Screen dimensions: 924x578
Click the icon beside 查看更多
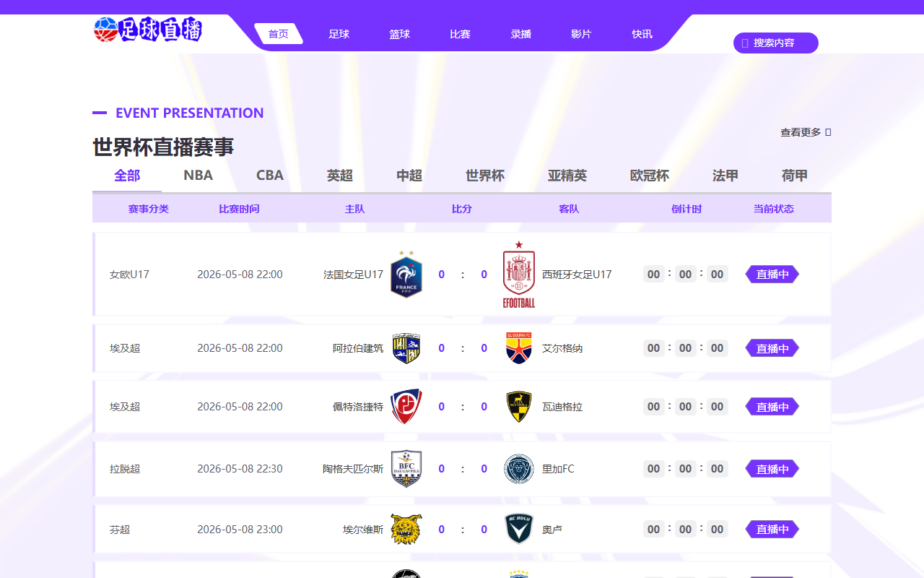(828, 132)
